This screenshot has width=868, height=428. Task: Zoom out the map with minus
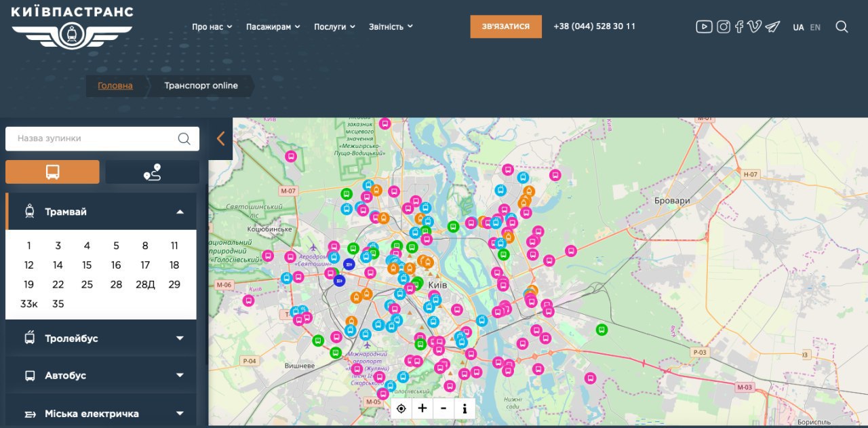click(443, 408)
